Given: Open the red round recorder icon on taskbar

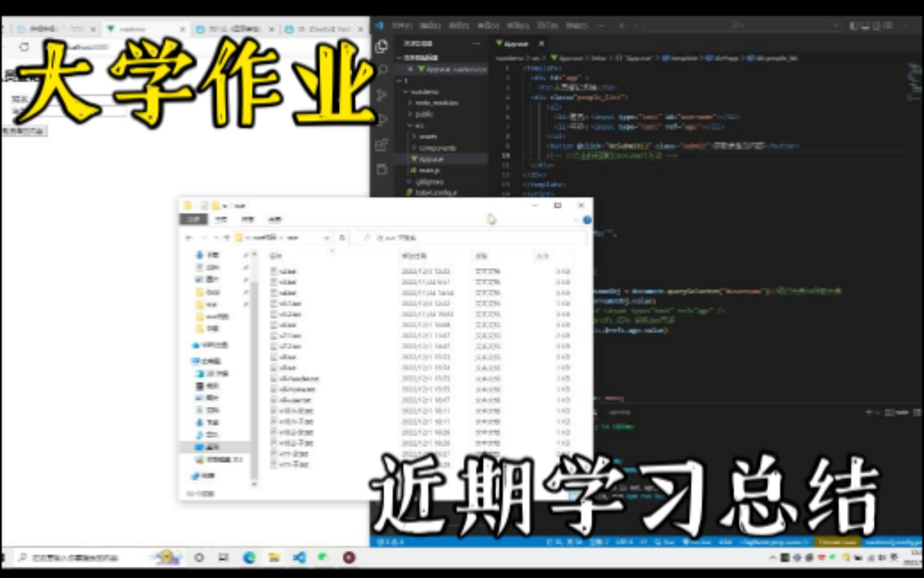Looking at the screenshot, I should (x=349, y=558).
